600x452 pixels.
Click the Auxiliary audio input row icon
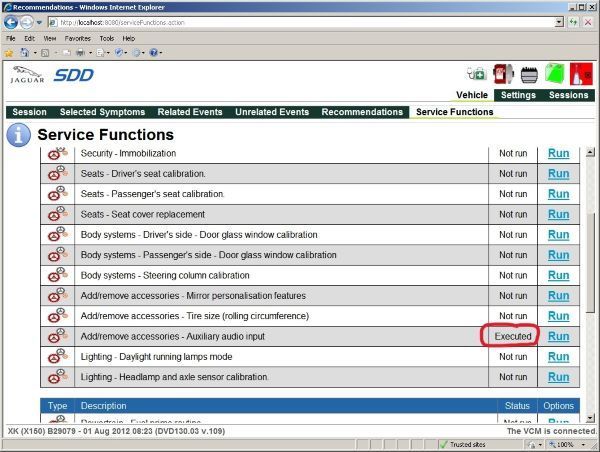pyautogui.click(x=57, y=336)
